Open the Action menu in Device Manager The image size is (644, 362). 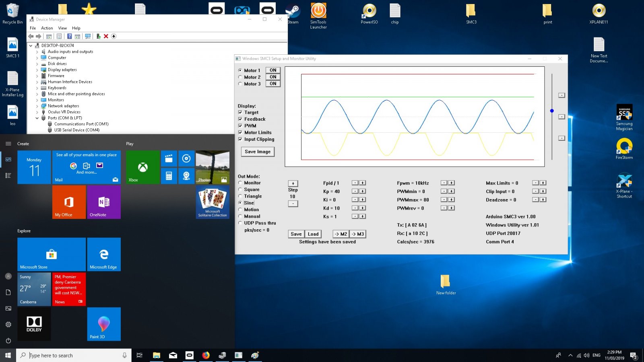click(47, 28)
